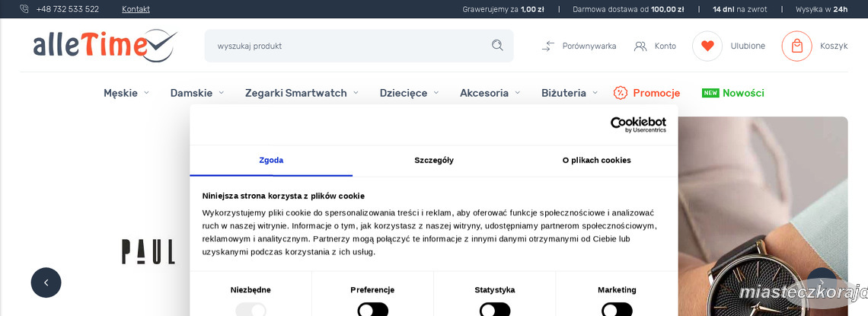The height and width of the screenshot is (316, 868).
Task: Open the Dziecięce category
Action: click(404, 93)
